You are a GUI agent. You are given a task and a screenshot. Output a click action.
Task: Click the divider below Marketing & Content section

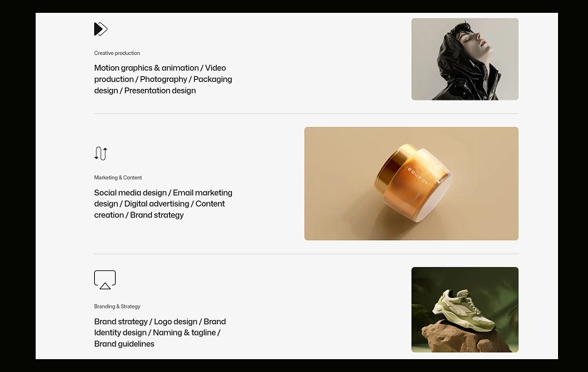coord(306,254)
